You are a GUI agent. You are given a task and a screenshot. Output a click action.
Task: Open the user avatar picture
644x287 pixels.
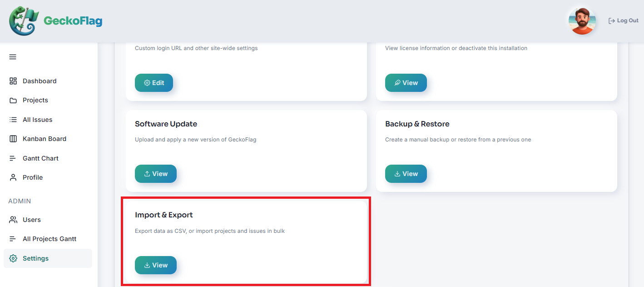tap(582, 21)
